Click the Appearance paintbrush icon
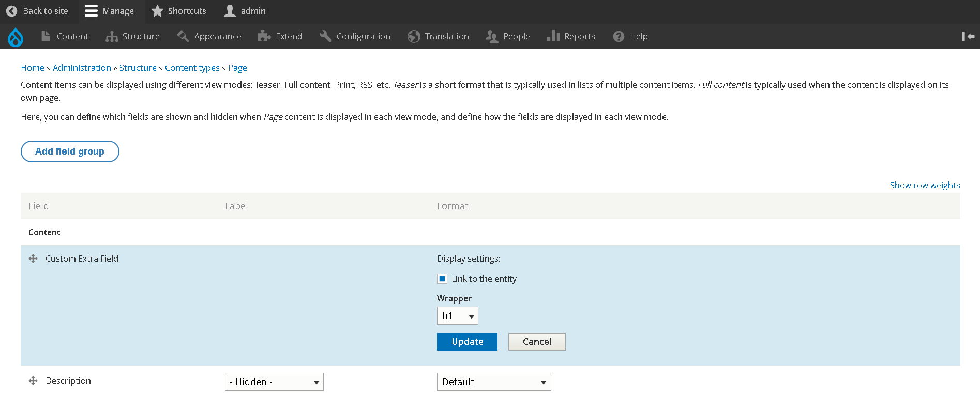980x394 pixels. [183, 36]
